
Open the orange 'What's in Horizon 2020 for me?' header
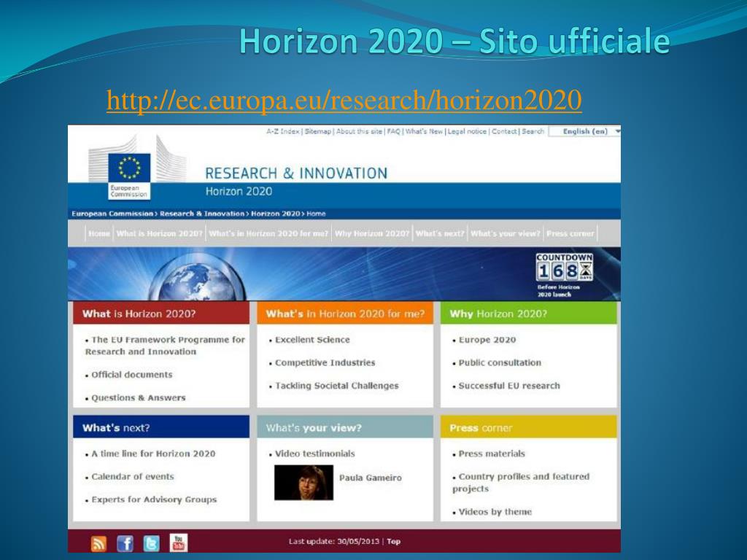pyautogui.click(x=345, y=314)
